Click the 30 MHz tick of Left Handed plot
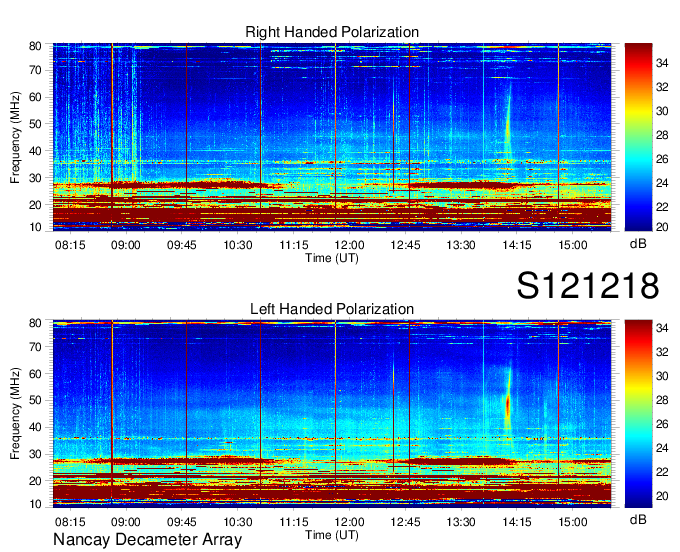Screen dimensions: 680x552 35,454
